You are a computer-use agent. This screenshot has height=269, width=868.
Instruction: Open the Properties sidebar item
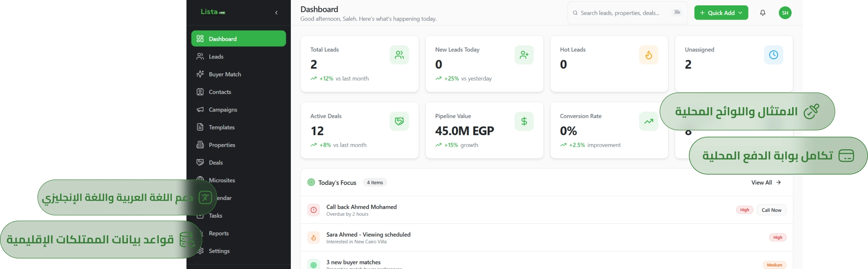tap(222, 145)
